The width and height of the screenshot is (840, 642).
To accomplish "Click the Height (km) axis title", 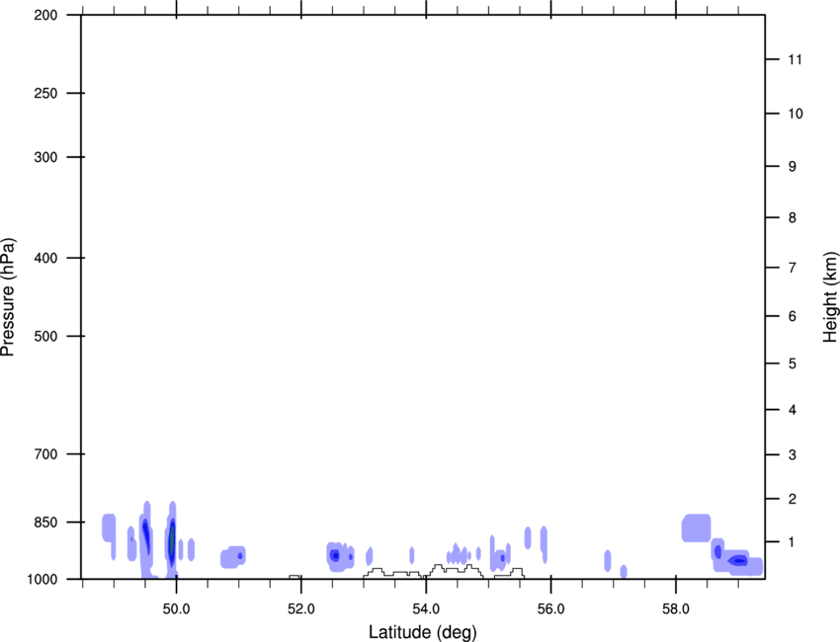I will 829,296.
